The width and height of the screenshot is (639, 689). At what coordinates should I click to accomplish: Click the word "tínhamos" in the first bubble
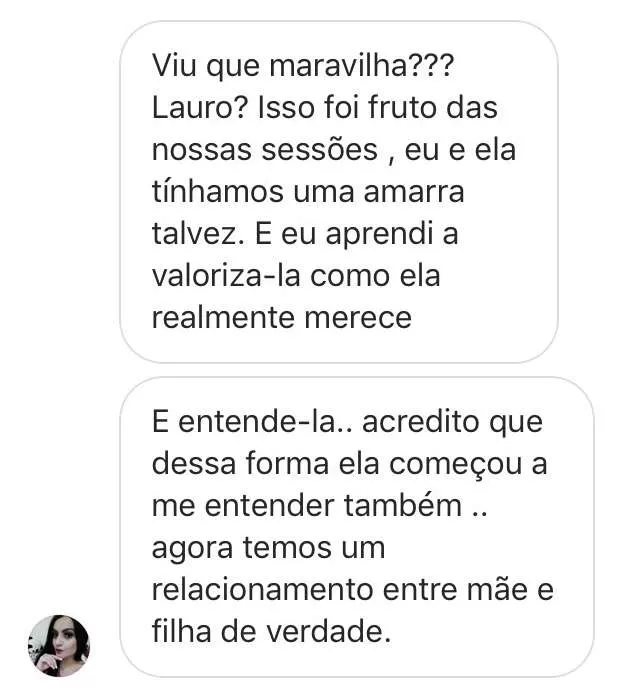(x=218, y=192)
